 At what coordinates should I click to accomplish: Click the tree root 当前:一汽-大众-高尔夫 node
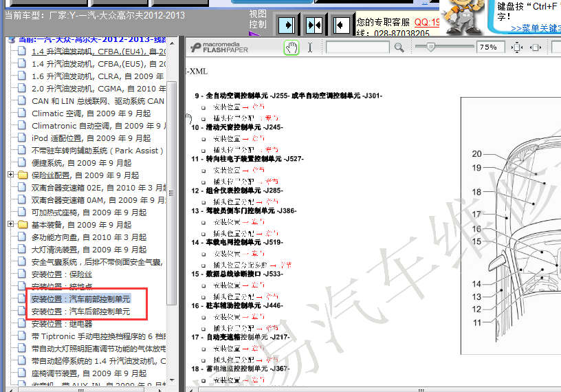click(x=92, y=39)
